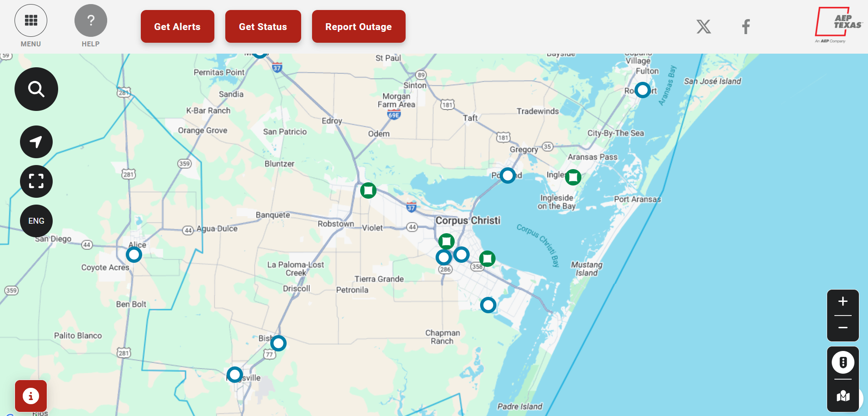868x416 pixels.
Task: Expand the green outage cluster west of Corpus Christi
Action: pos(368,190)
